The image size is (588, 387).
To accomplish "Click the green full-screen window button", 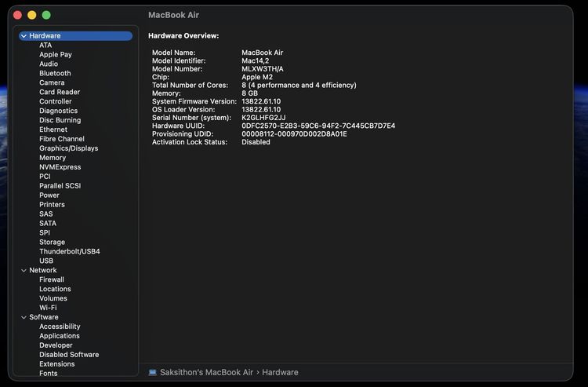I will click(46, 15).
